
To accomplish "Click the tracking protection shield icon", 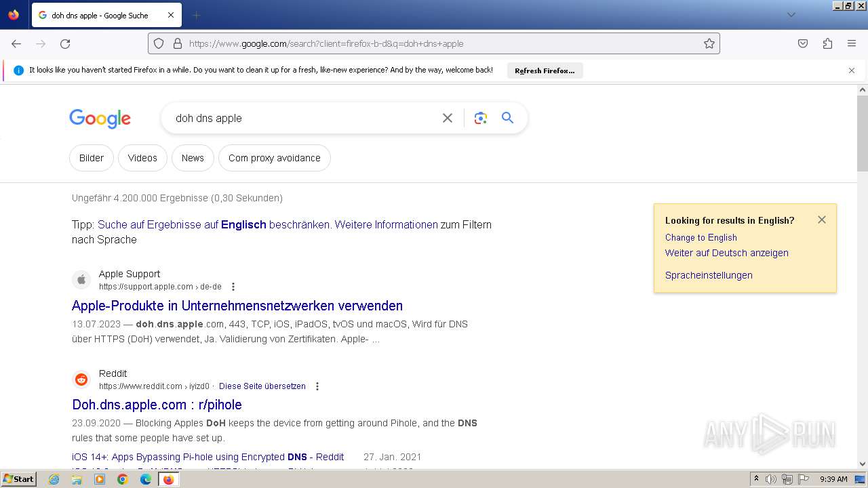I will pos(159,43).
